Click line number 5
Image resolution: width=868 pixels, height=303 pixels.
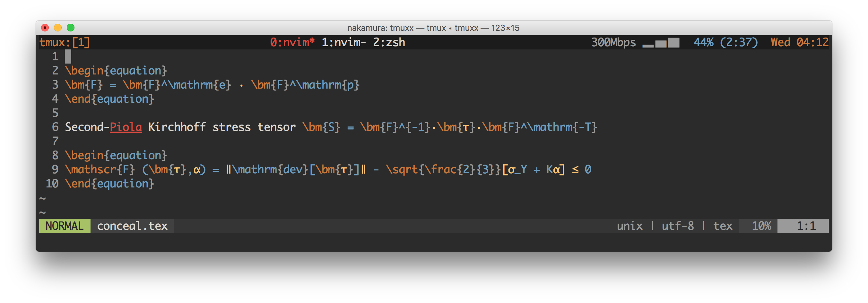[55, 113]
